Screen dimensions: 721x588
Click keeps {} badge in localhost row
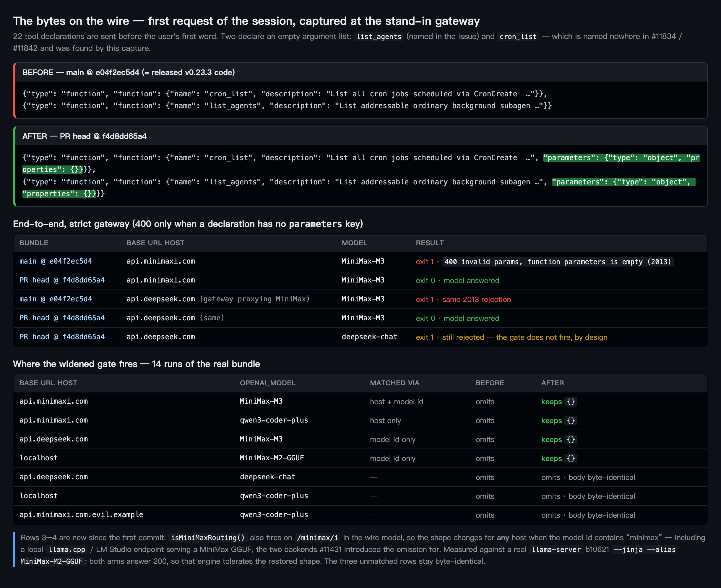click(559, 458)
